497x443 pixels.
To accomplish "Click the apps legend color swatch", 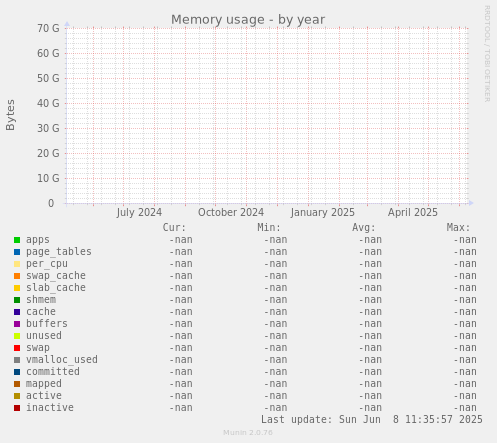I will pyautogui.click(x=17, y=240).
